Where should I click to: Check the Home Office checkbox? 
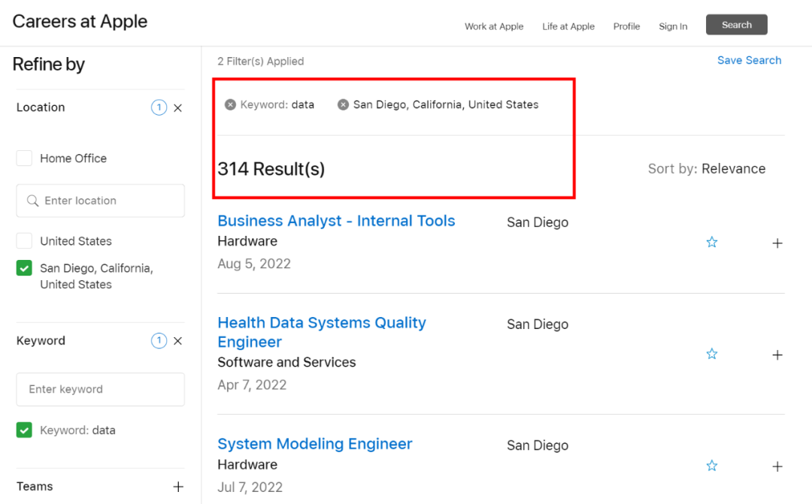(x=25, y=158)
